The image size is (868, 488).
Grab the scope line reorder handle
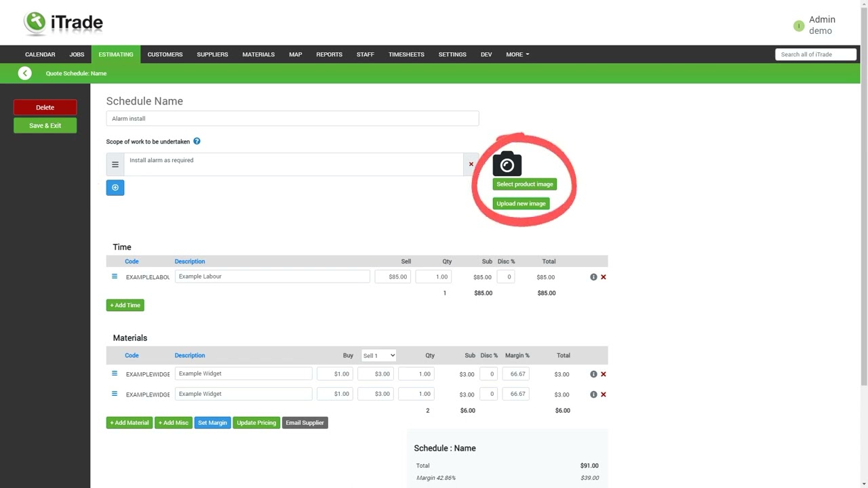tap(115, 165)
